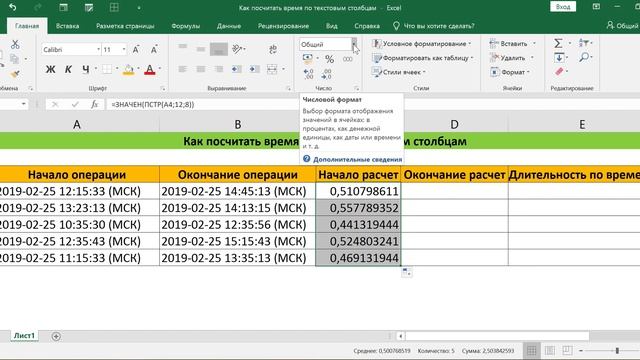Decrease decimal places icon
The height and width of the screenshot is (360, 640).
[x=327, y=74]
